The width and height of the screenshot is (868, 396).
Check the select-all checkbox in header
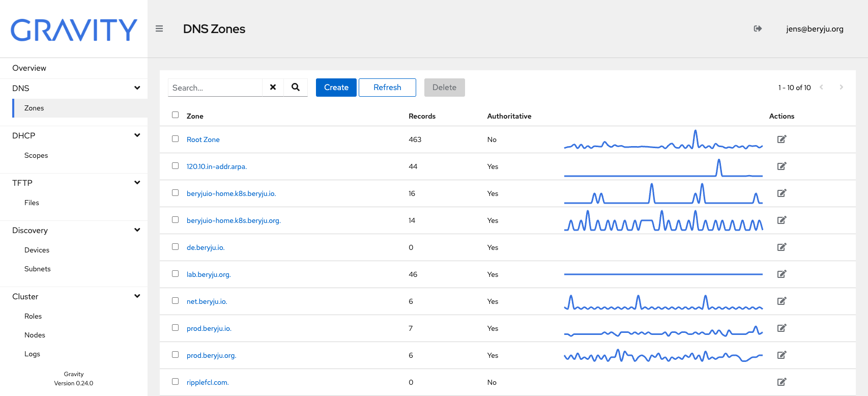[x=175, y=115]
